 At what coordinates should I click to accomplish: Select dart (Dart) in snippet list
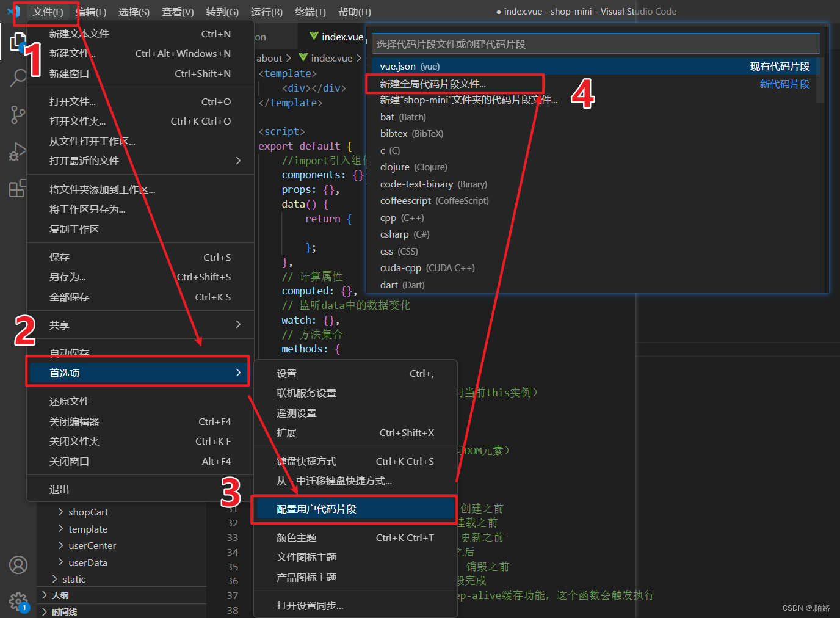(x=593, y=285)
